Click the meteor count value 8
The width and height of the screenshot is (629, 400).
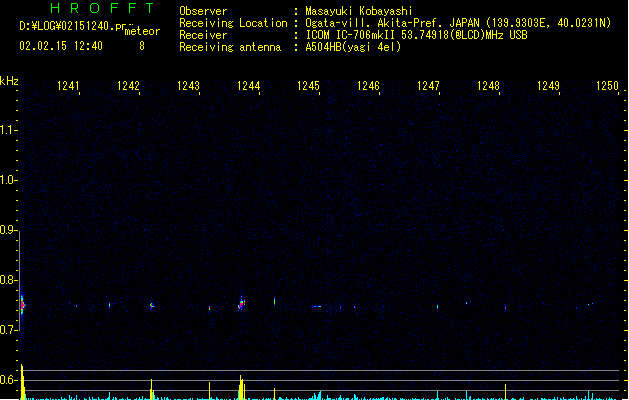point(142,46)
